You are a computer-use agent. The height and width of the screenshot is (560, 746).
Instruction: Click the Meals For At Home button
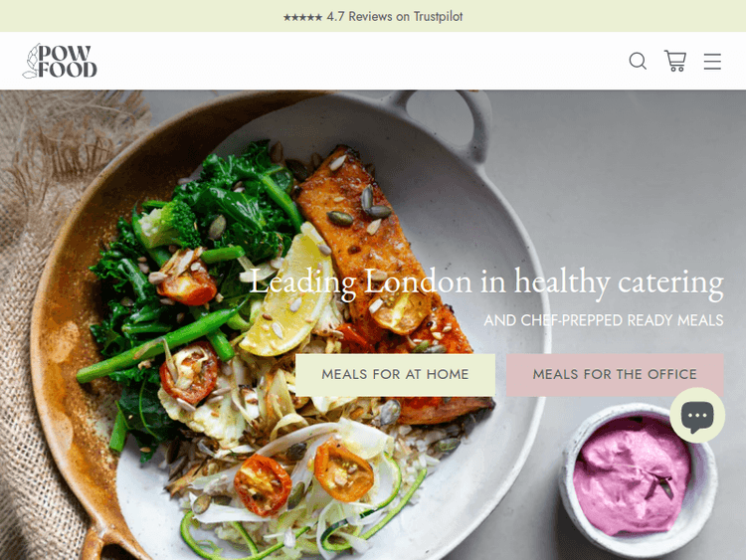pos(395,374)
